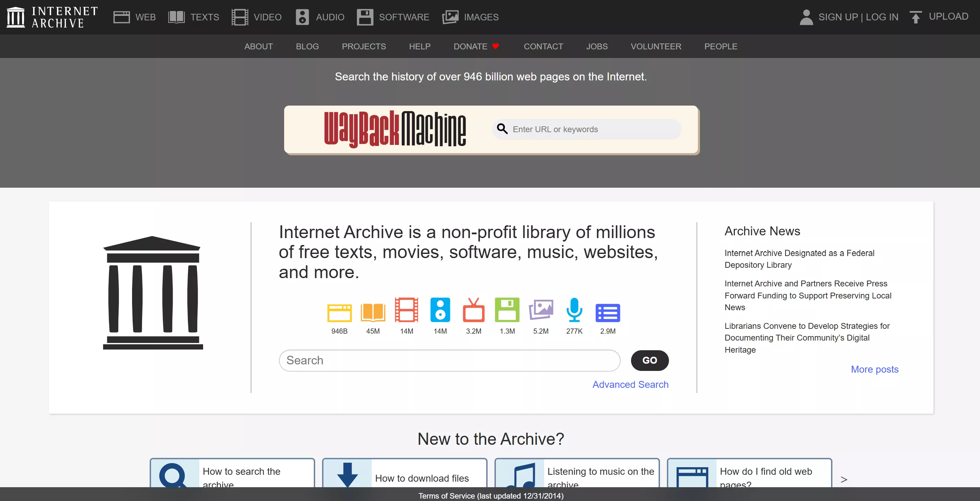Image resolution: width=980 pixels, height=501 pixels.
Task: Focus the Wayback Machine URL input field
Action: (593, 129)
